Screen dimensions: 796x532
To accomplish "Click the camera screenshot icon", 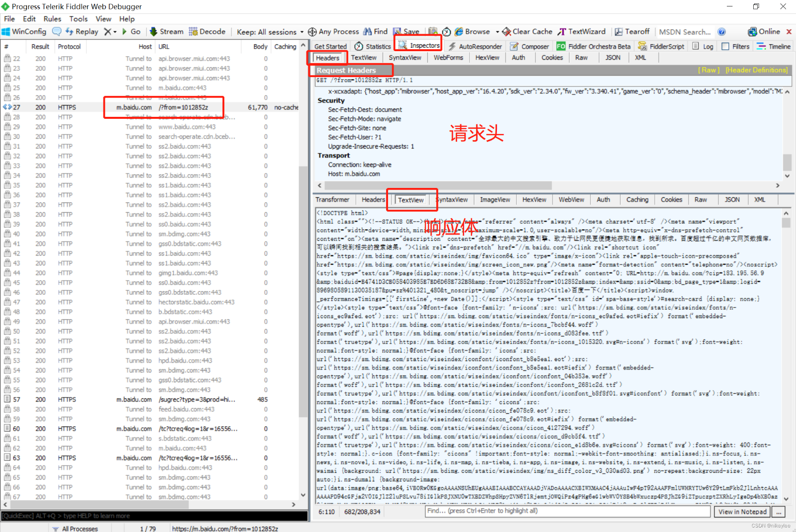I will tap(433, 31).
